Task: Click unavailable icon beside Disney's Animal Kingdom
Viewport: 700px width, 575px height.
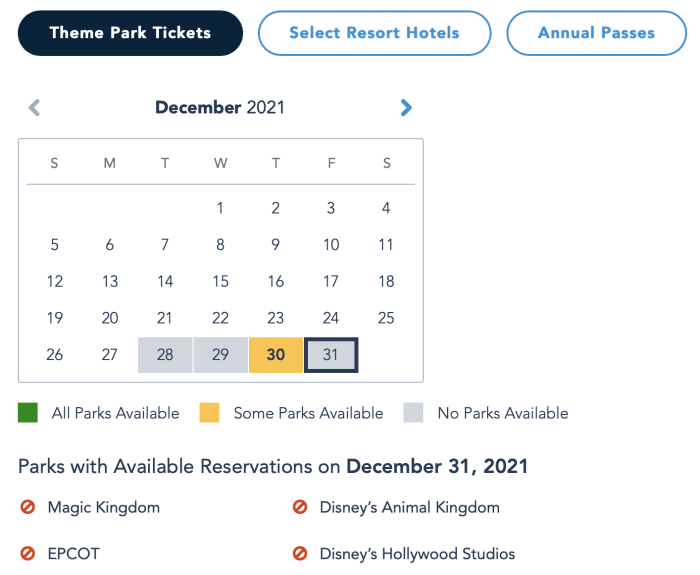Action: pos(300,507)
